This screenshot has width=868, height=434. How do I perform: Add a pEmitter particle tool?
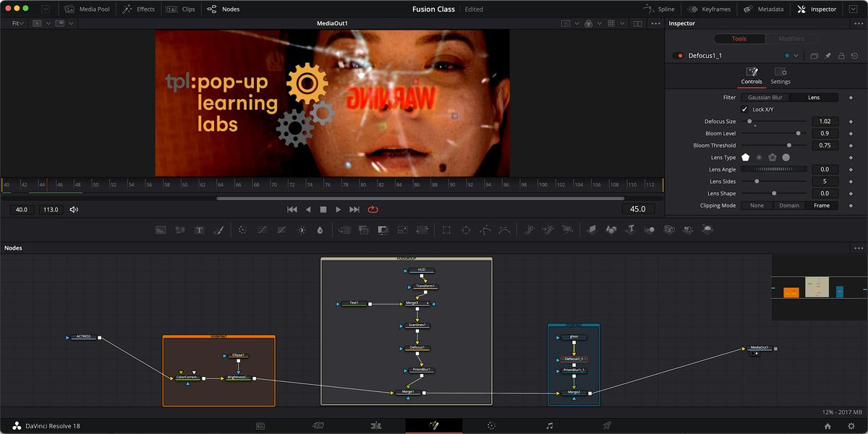[x=529, y=230]
